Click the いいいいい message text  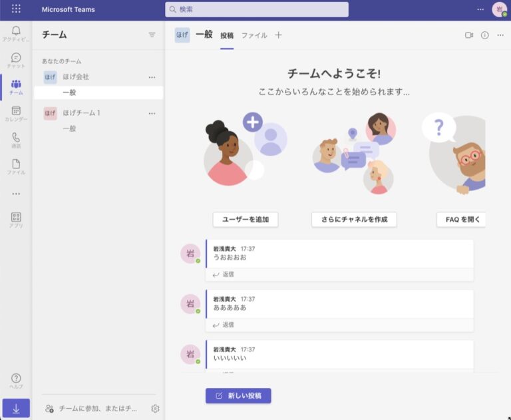230,358
